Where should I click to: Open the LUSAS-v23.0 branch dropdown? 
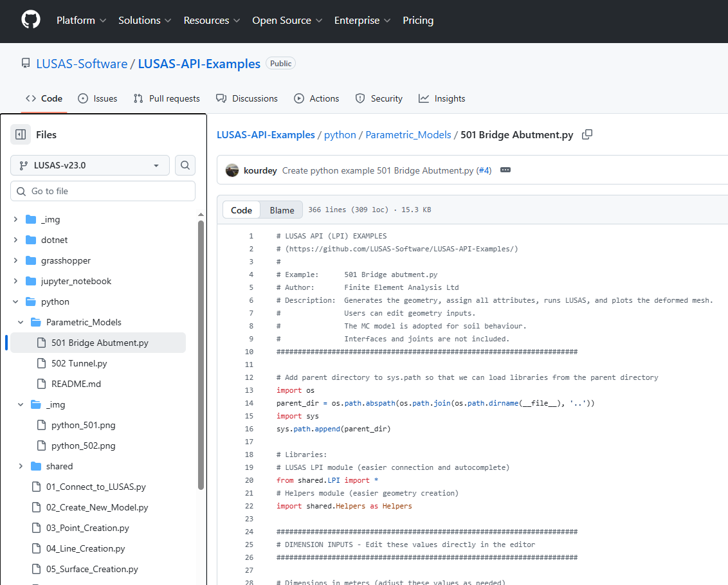[x=90, y=165]
